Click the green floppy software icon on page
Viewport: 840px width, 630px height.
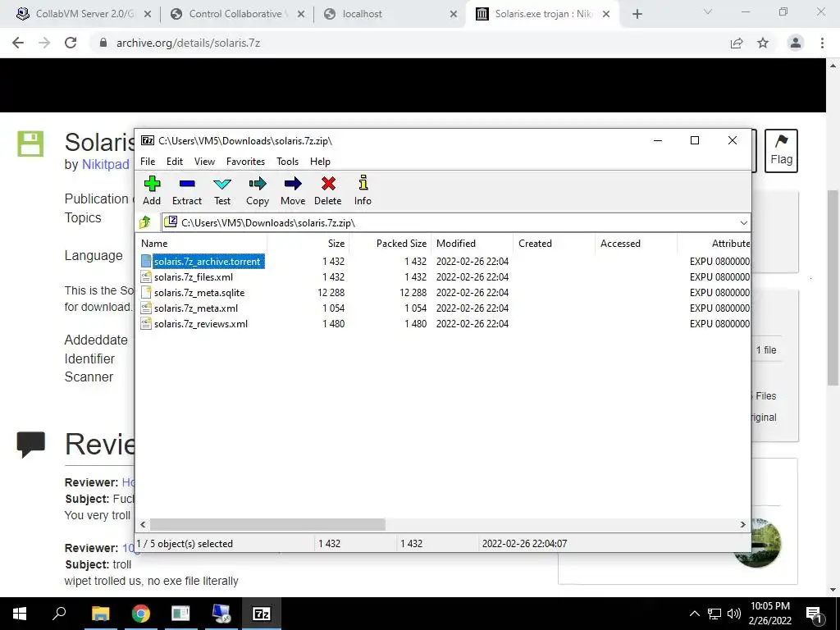(x=30, y=144)
